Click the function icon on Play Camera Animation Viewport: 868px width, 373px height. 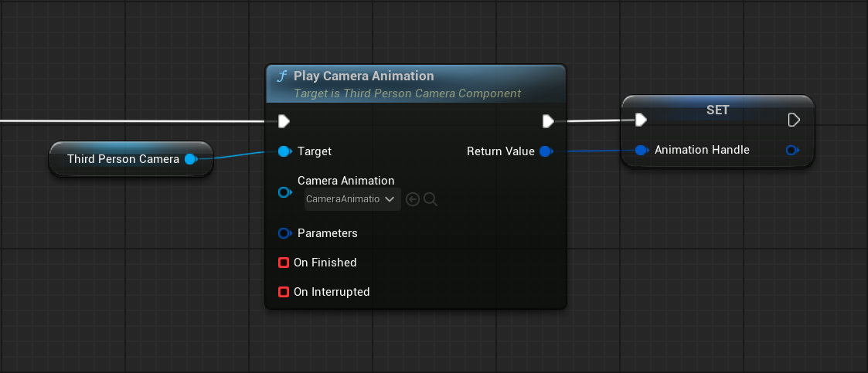pyautogui.click(x=283, y=76)
